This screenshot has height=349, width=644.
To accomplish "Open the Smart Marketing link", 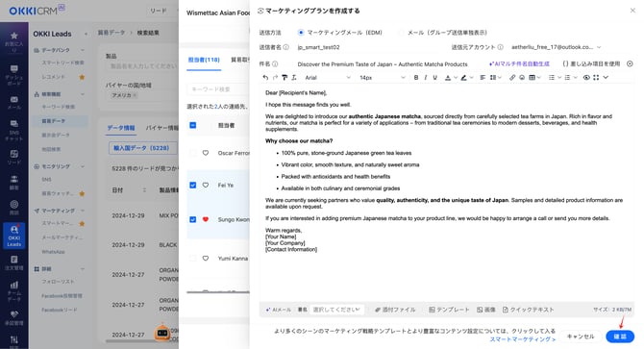I will (523, 339).
